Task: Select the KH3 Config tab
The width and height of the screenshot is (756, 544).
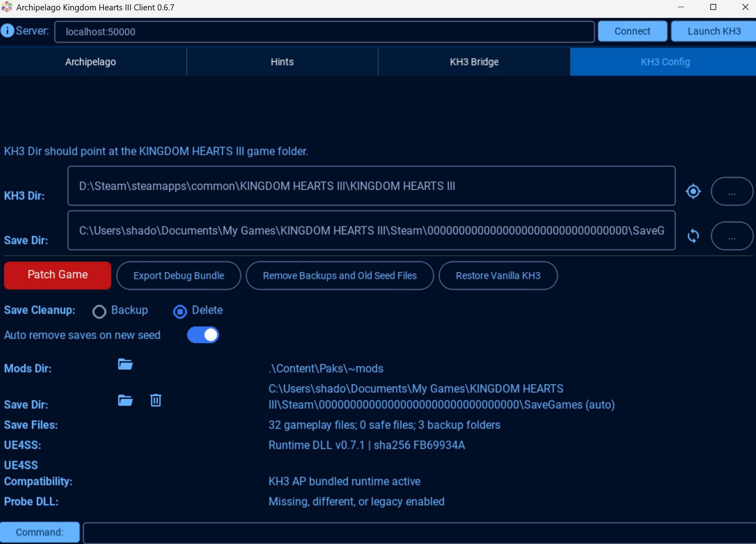Action: [x=663, y=62]
